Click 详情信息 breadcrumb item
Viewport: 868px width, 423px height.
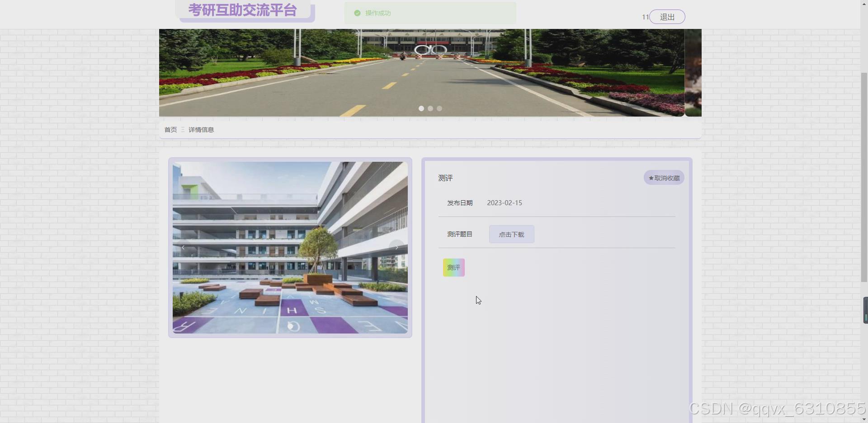201,130
